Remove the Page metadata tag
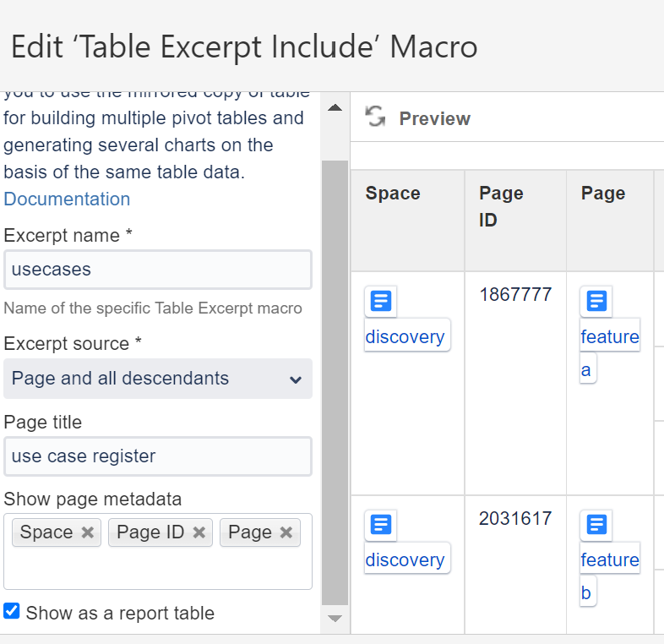 [x=286, y=532]
